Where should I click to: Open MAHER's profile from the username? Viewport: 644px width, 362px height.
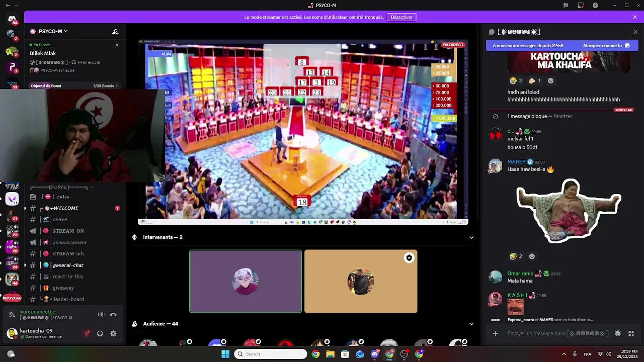(516, 162)
